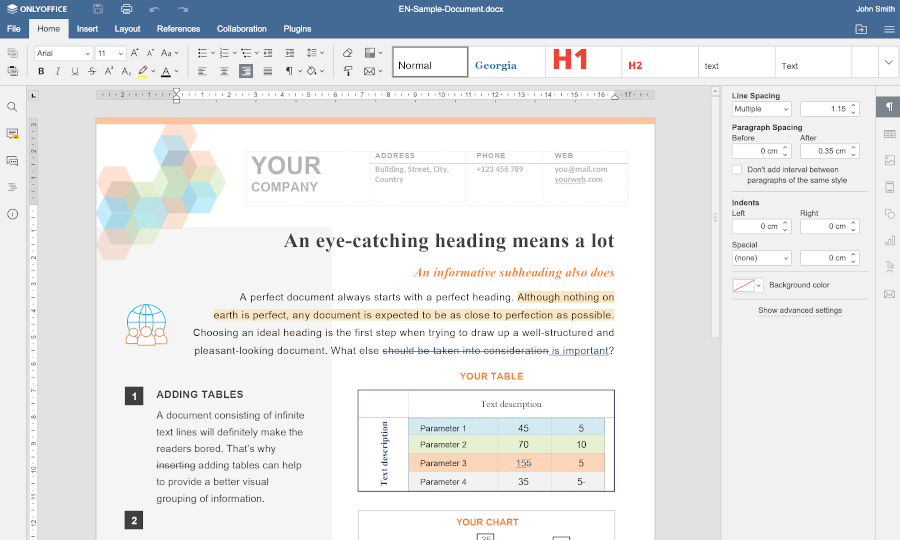Screen dimensions: 900x540
Task: Apply strikethrough to text
Action: pos(92,71)
